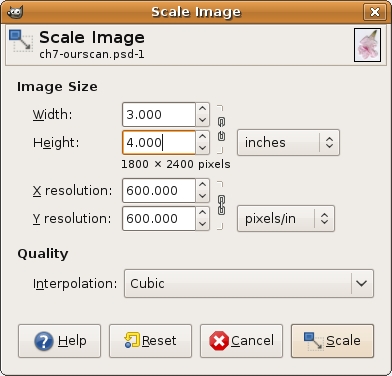This screenshot has height=376, width=392.
Task: Decrease Height using the down arrow
Action: pos(202,148)
